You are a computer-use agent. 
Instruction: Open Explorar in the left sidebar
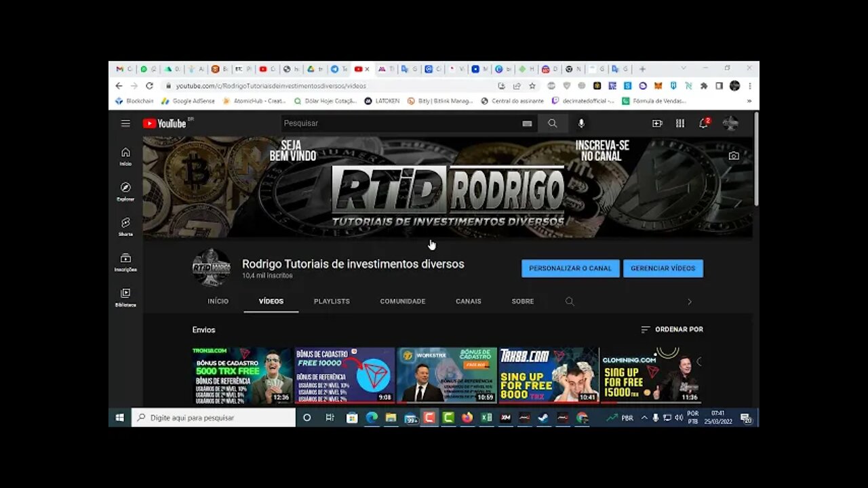click(x=125, y=192)
